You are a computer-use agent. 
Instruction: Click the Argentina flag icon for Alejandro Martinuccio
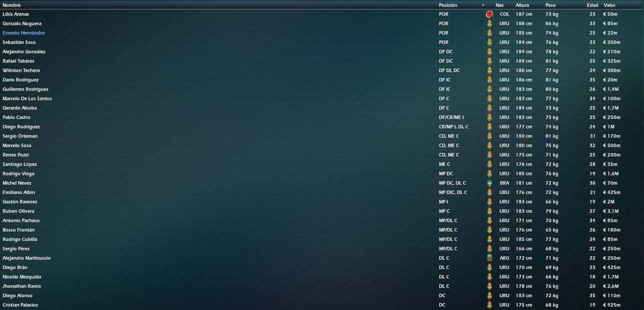pyautogui.click(x=489, y=258)
